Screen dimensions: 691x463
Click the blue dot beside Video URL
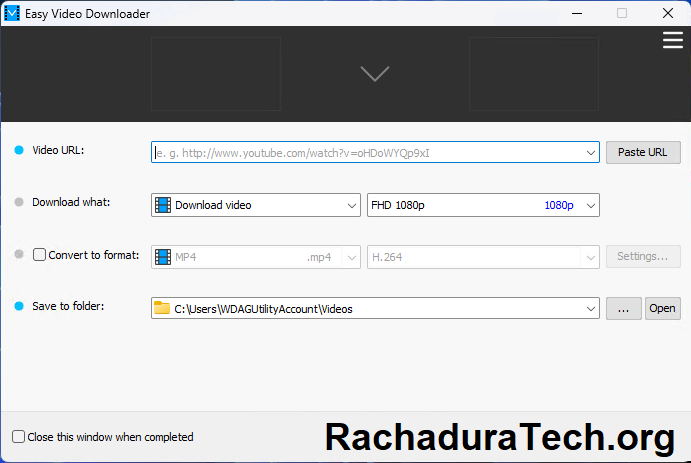tap(19, 150)
